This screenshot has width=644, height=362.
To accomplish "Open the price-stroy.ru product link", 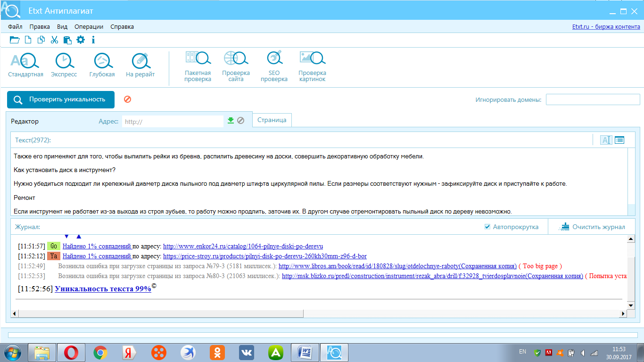I will pos(265,256).
